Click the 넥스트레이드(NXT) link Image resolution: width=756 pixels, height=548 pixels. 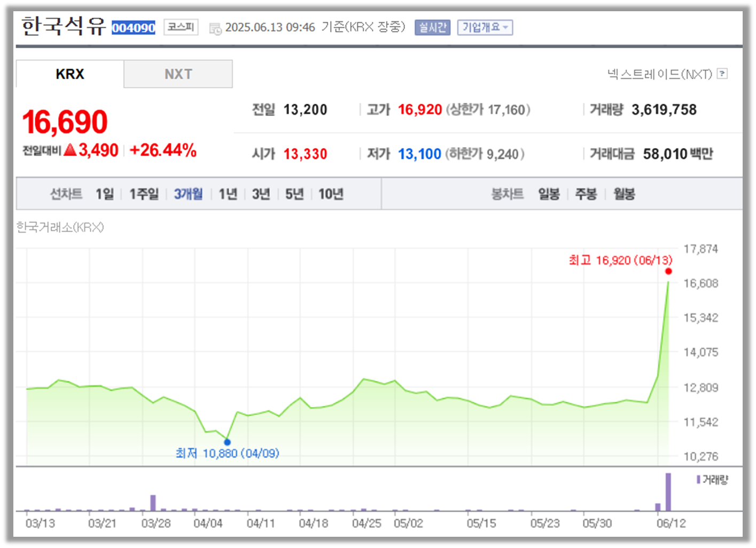pos(660,74)
